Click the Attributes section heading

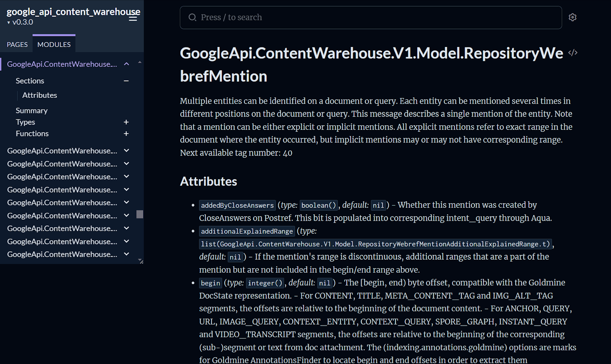[x=209, y=181]
